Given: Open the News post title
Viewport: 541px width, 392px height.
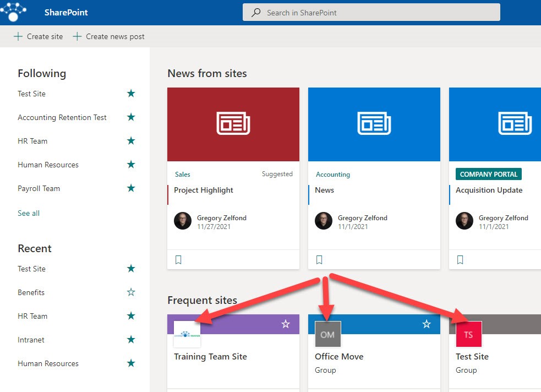Looking at the screenshot, I should (x=324, y=190).
